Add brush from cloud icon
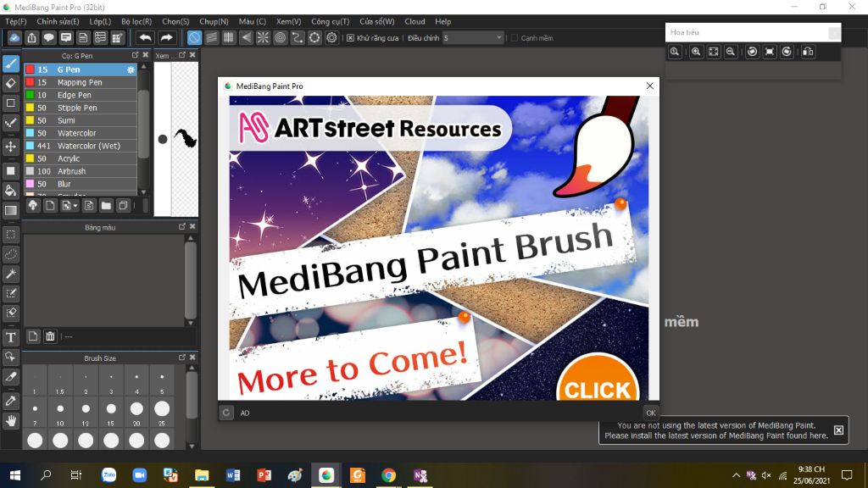 point(33,205)
